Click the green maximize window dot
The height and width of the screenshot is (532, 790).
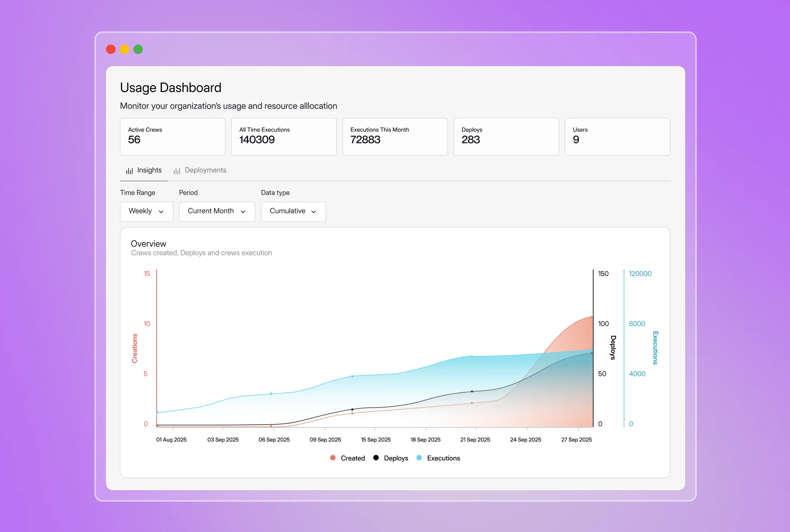[x=138, y=49]
